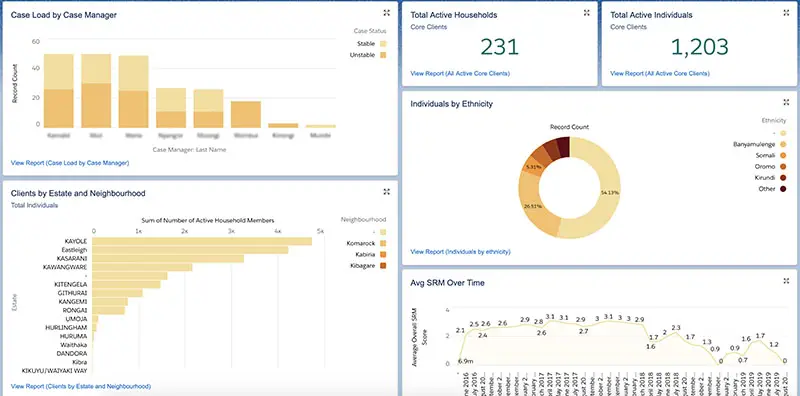This screenshot has height=396, width=800.
Task: Expand the Clients by Estate and Neighbourhood widget
Action: (x=387, y=192)
